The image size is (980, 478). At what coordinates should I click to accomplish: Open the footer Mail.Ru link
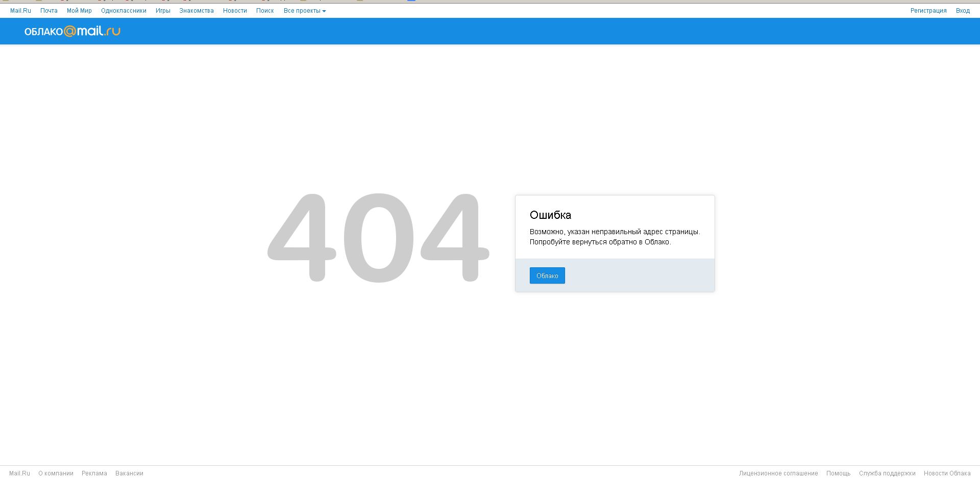point(19,473)
